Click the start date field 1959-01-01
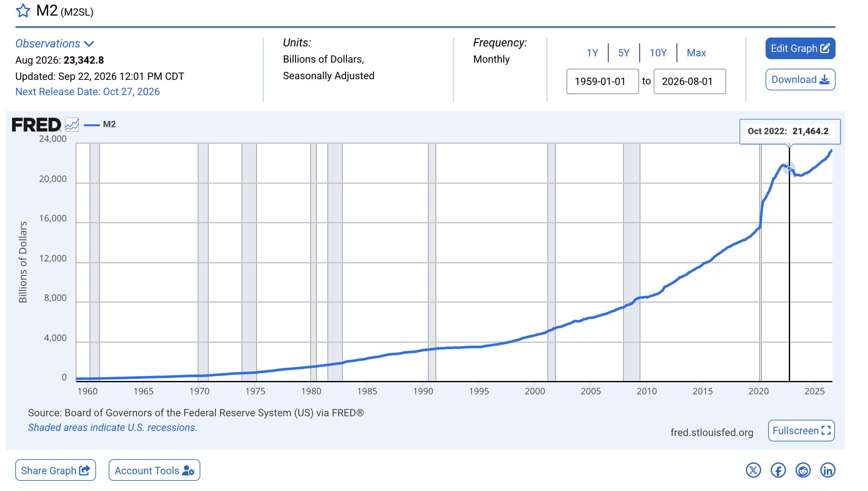Viewport: 868px width, 491px height. [x=603, y=81]
